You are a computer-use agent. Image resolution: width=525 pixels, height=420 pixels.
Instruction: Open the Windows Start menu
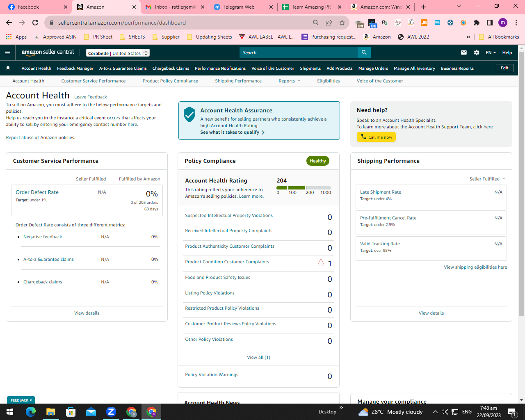(10, 412)
